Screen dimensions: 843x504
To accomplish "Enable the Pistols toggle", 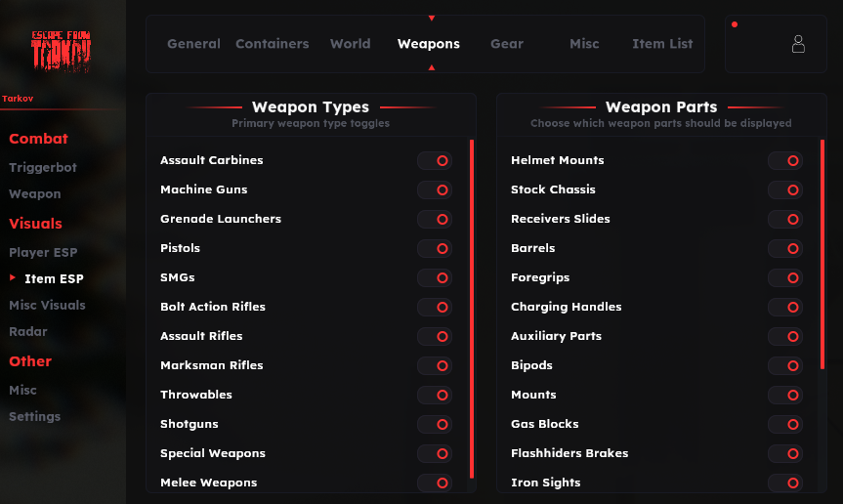I will 435,248.
